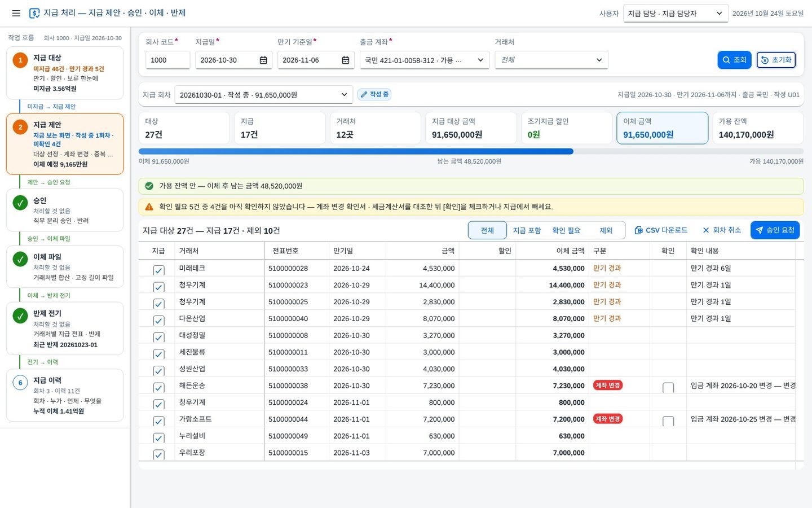Click the green check icon of 승인 step
This screenshot has width=812, height=508.
20,203
